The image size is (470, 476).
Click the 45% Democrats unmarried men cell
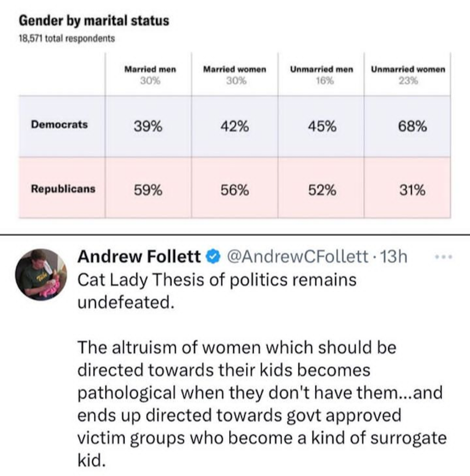(321, 126)
